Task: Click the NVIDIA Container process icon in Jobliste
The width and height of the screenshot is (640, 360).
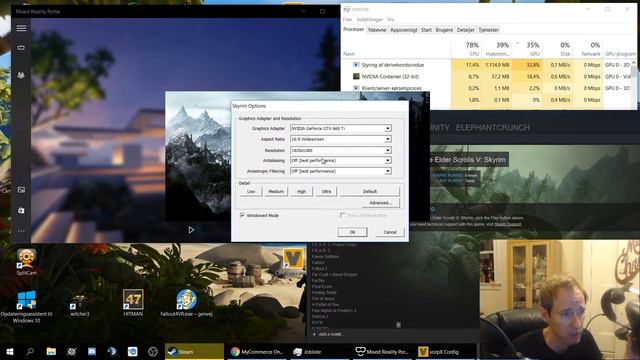Action: [x=356, y=76]
